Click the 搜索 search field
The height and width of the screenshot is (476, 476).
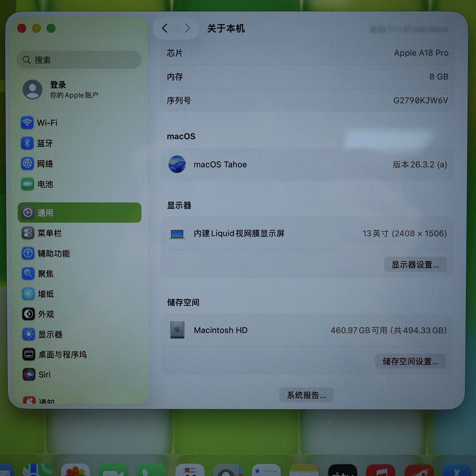(79, 60)
